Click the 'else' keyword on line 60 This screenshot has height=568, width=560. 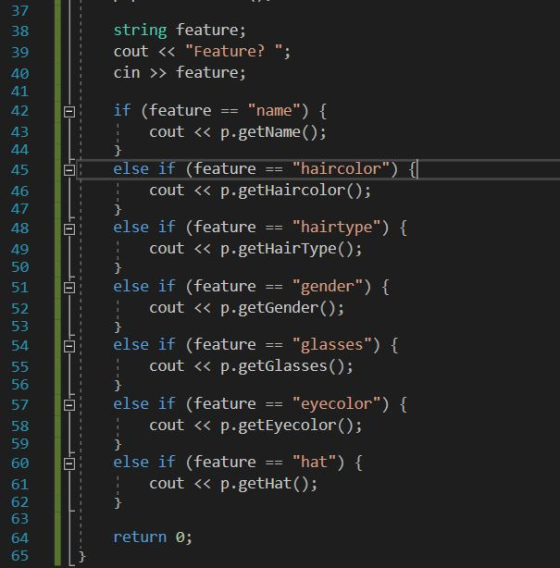click(x=131, y=462)
